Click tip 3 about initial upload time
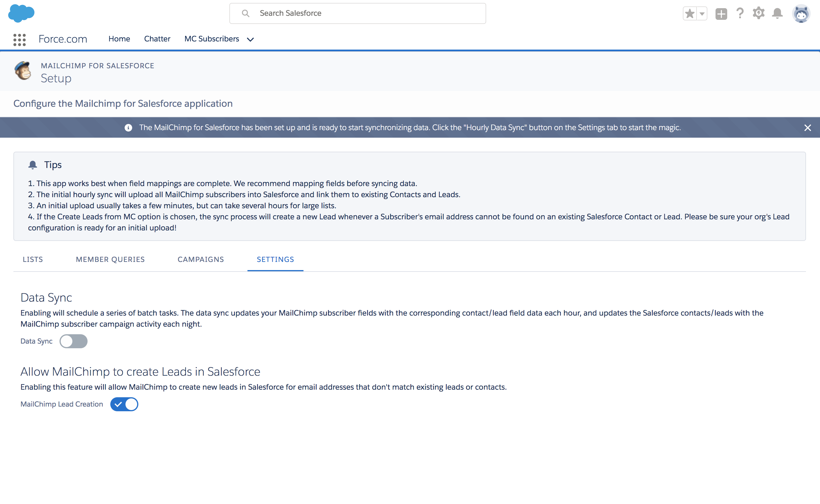 pyautogui.click(x=182, y=205)
